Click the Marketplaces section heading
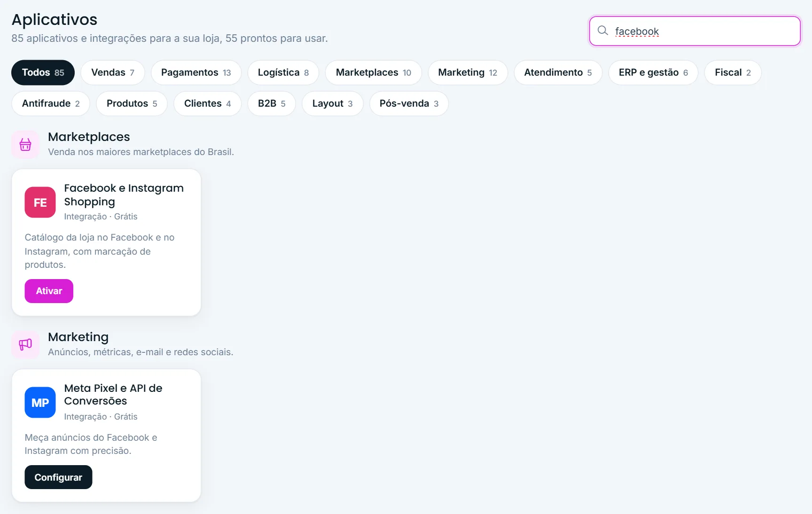The image size is (812, 514). [x=89, y=137]
